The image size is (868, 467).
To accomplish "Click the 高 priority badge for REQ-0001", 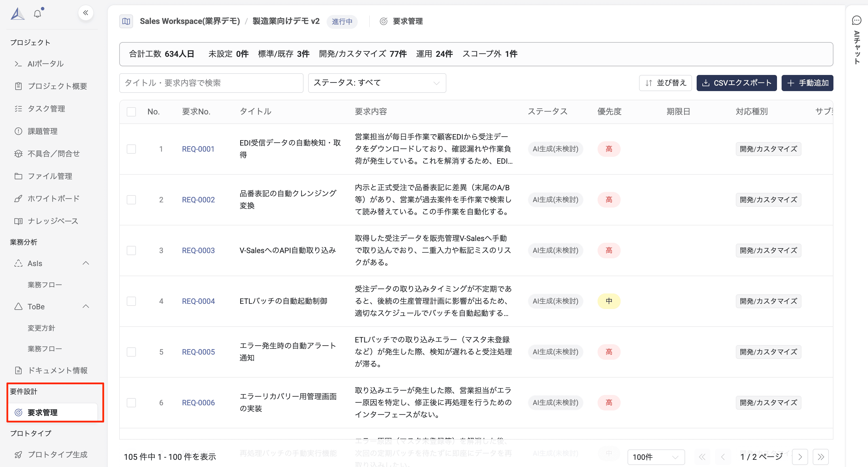I will pyautogui.click(x=609, y=149).
